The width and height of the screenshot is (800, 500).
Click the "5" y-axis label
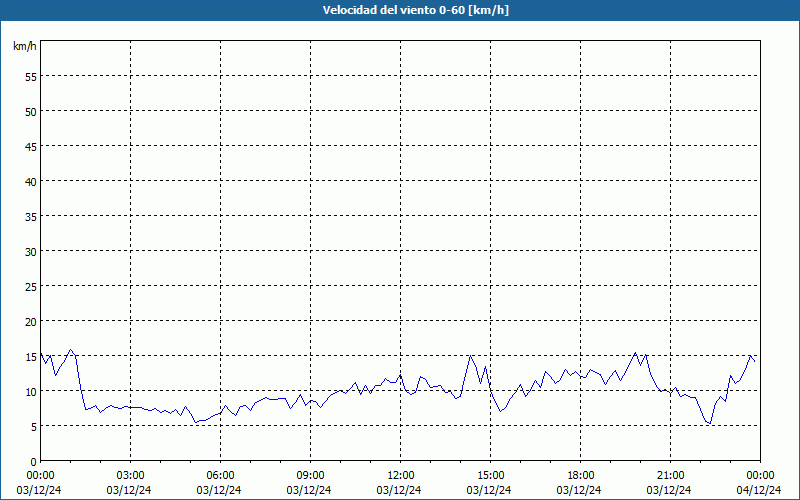pyautogui.click(x=34, y=427)
